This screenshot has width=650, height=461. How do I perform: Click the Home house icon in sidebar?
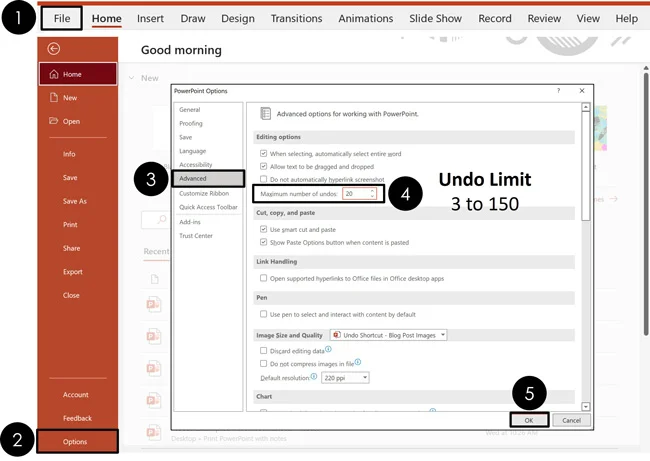tap(54, 74)
